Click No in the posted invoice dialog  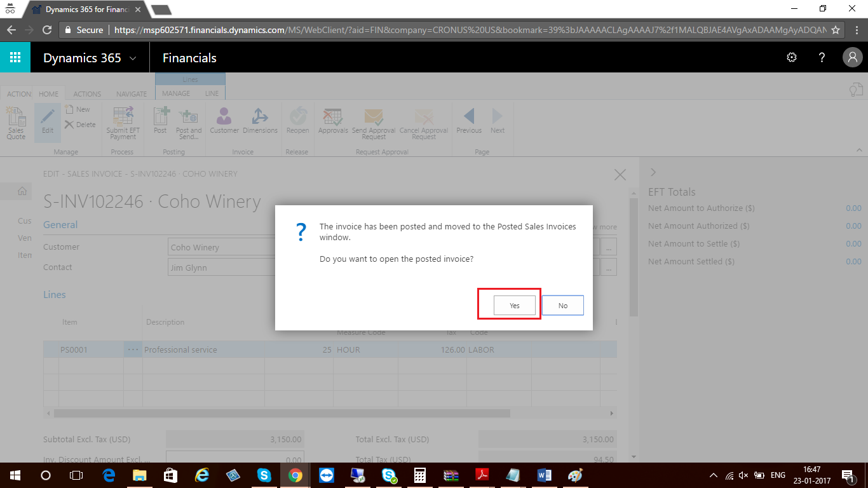click(563, 306)
